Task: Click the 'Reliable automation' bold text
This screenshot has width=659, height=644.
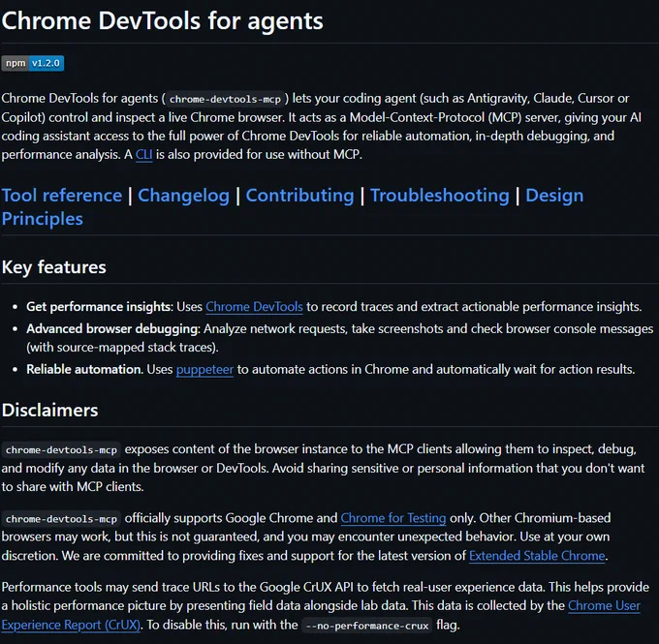Action: coord(84,369)
